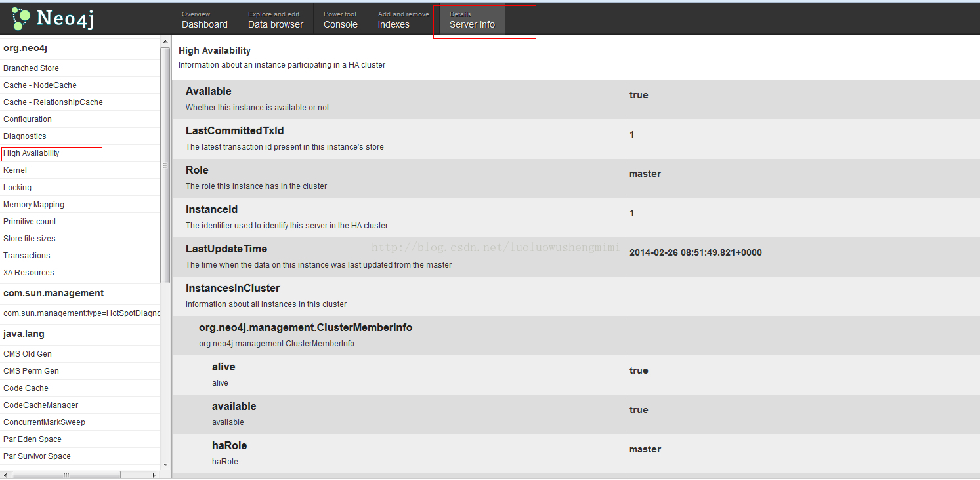Click the org.neo4j section heading
980x480 pixels.
click(25, 48)
